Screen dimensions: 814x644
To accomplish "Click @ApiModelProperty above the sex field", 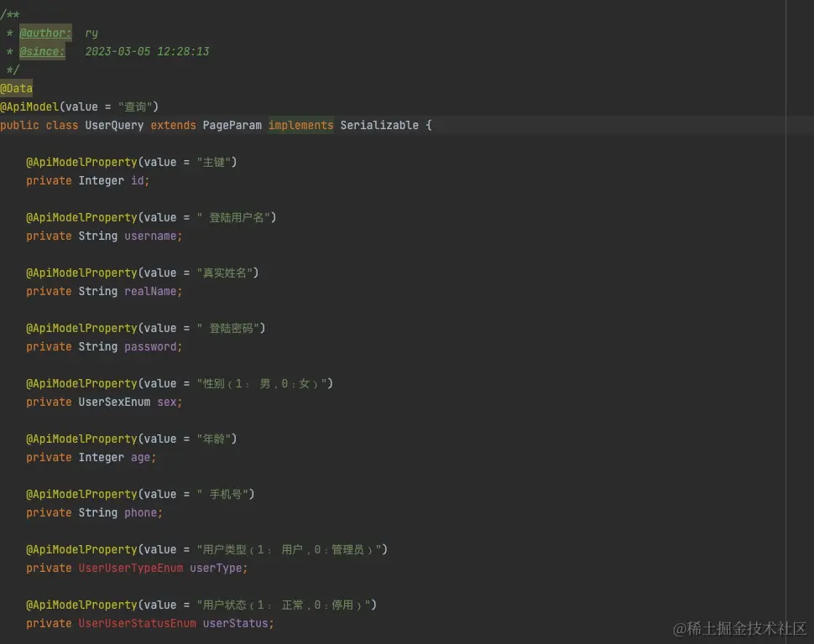I will (x=81, y=383).
